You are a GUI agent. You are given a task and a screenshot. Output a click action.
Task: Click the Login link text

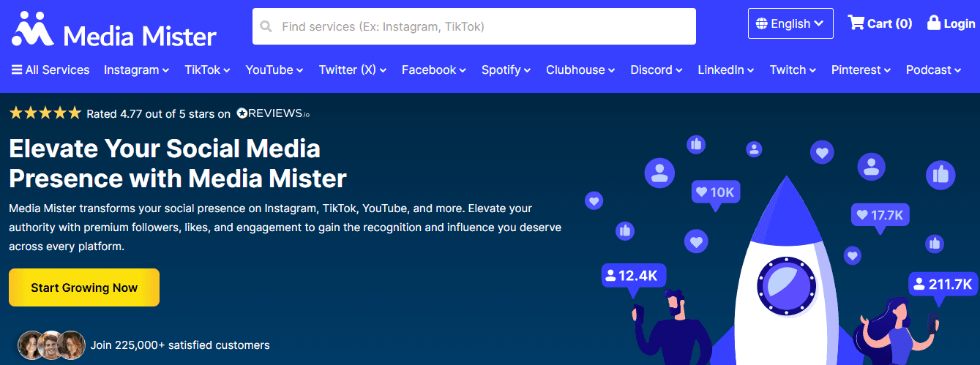(959, 24)
